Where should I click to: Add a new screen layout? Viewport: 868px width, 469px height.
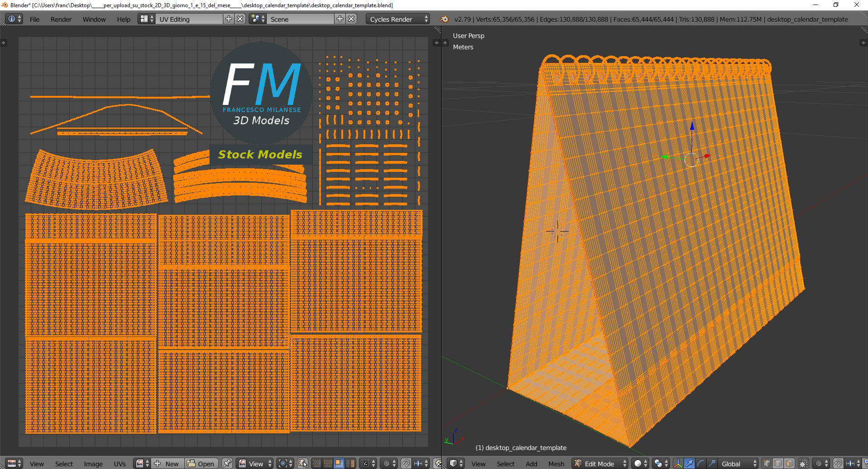pos(229,19)
